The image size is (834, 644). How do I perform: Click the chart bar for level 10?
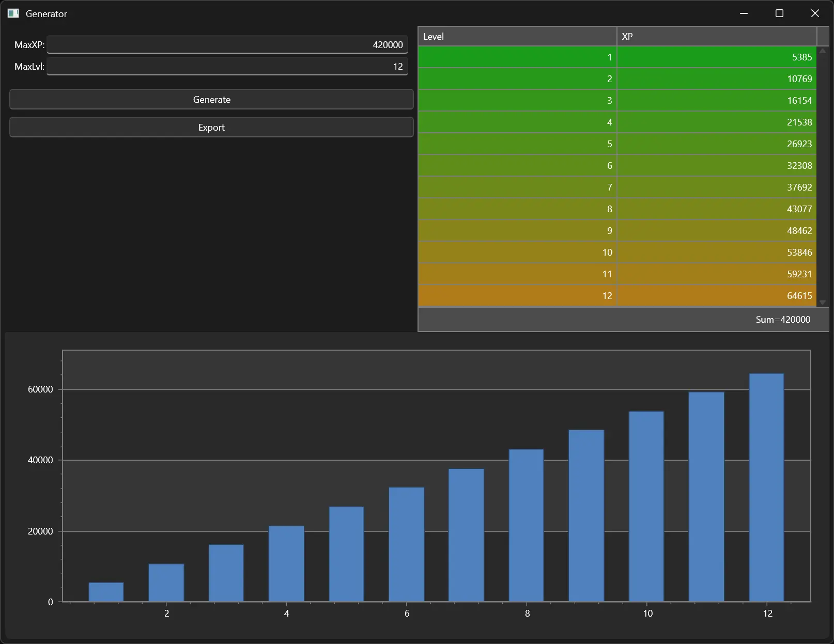tap(646, 507)
